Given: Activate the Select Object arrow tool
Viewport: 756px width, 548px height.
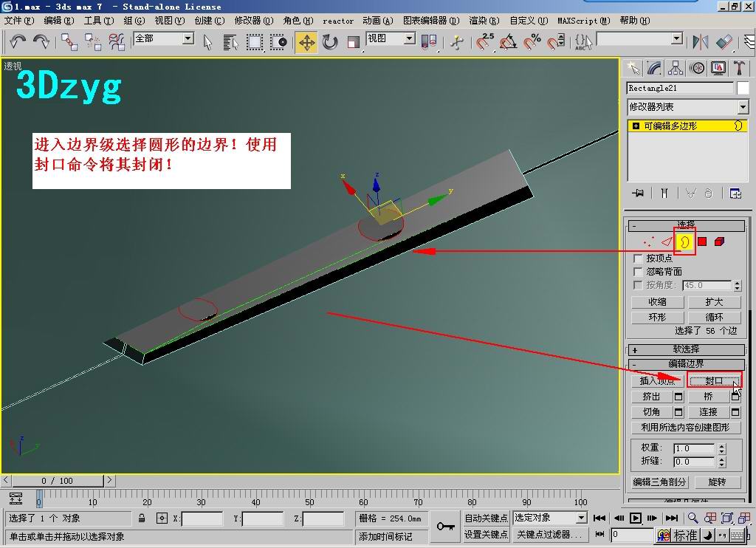Looking at the screenshot, I should click(x=207, y=42).
